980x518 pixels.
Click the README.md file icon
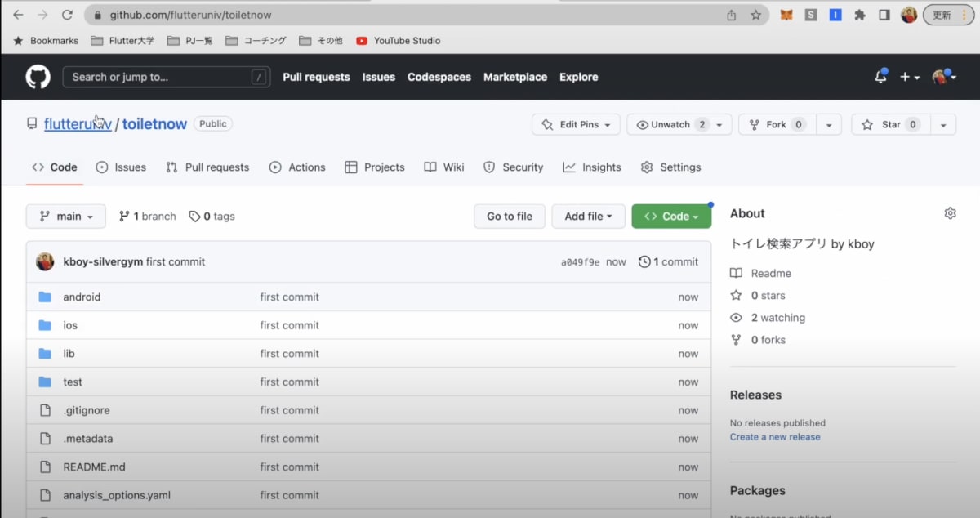click(x=45, y=467)
